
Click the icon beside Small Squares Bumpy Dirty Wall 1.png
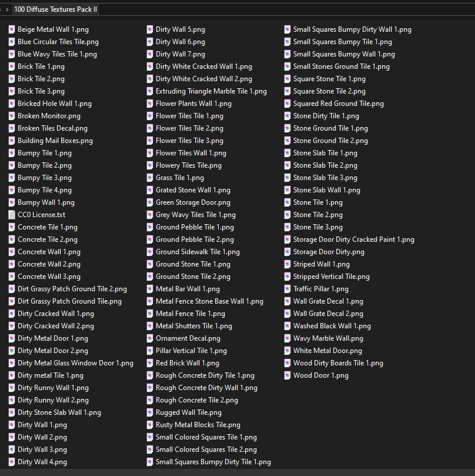(287, 29)
